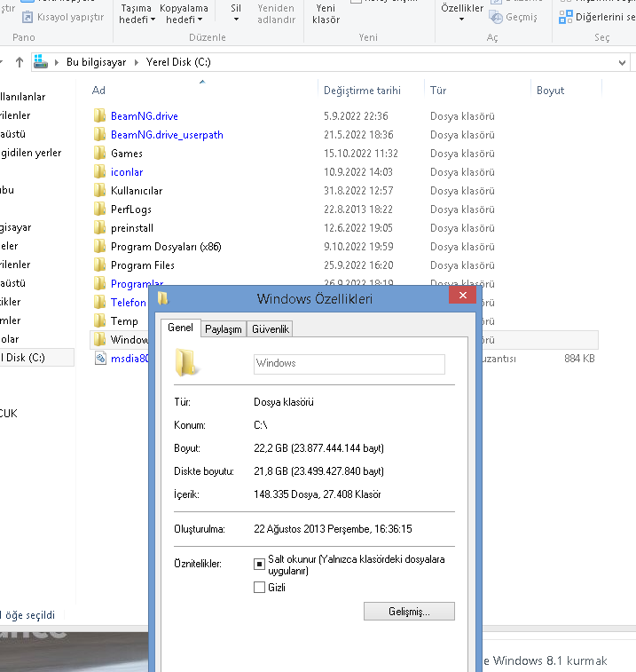Click the 5.9.2022 22:36 date cell
Viewport: 636px width, 672px height.
(x=356, y=115)
